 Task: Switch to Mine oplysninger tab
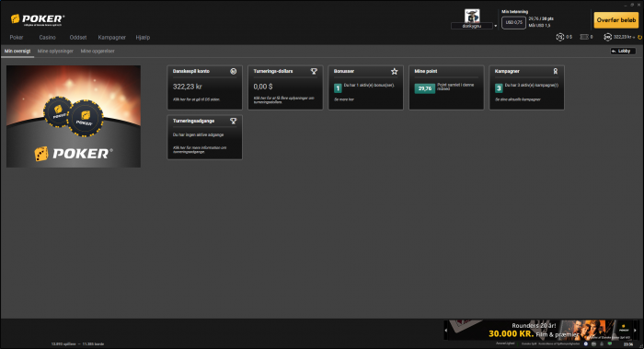point(55,51)
